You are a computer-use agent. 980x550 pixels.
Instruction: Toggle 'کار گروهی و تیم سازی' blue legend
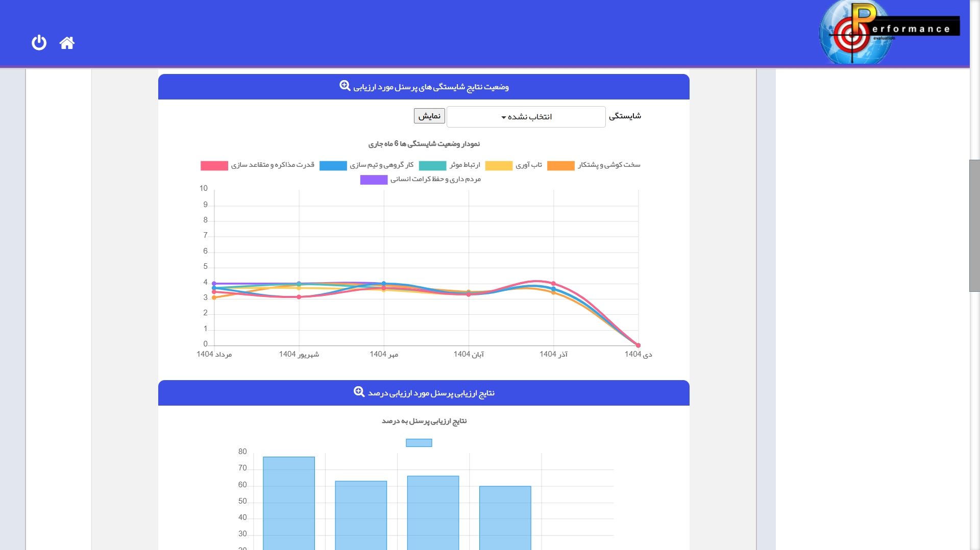pos(333,166)
